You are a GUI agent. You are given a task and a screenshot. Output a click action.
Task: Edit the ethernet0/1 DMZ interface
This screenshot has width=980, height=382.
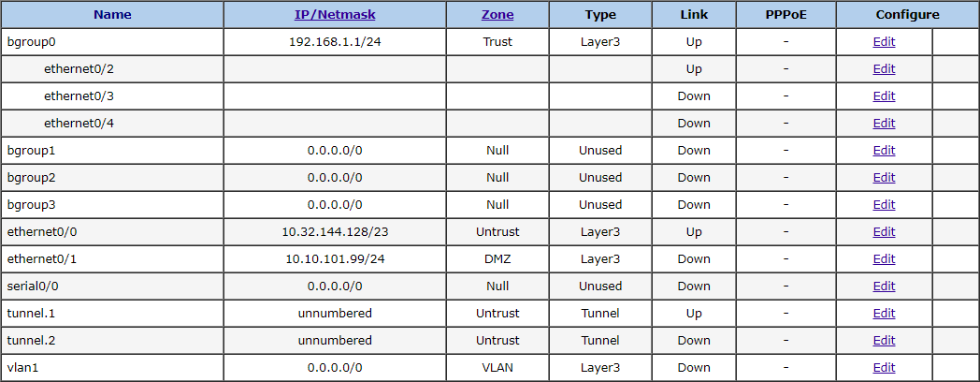click(x=884, y=259)
